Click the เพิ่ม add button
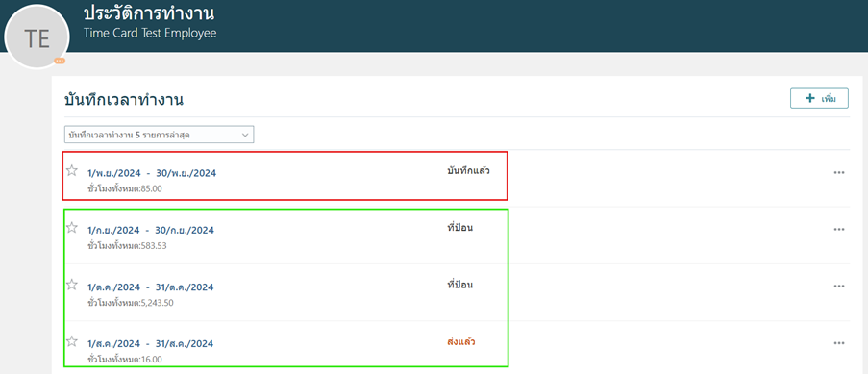 tap(819, 98)
